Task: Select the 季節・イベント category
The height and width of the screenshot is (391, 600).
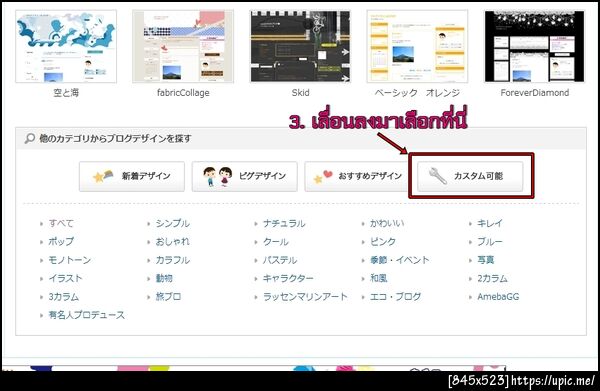Action: point(399,260)
